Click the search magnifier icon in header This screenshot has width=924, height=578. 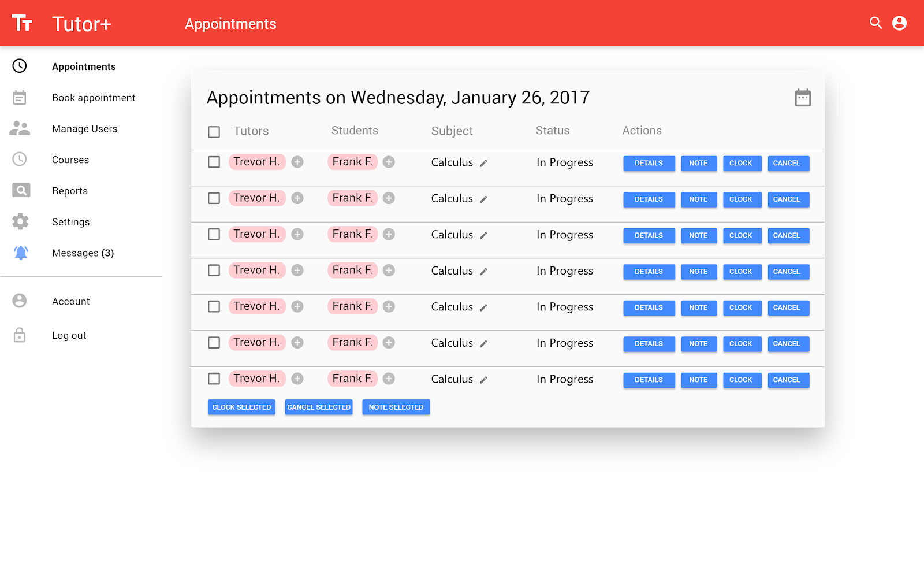click(x=875, y=23)
